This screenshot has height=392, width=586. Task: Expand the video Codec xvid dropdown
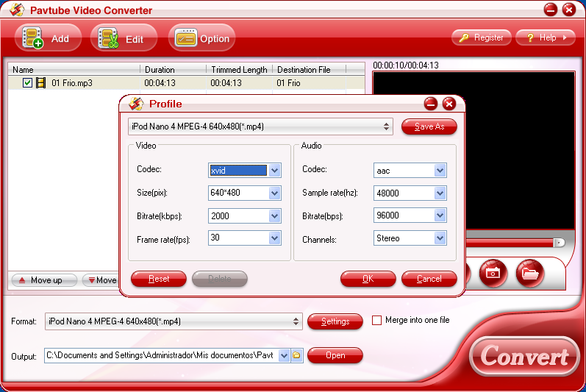(x=275, y=171)
